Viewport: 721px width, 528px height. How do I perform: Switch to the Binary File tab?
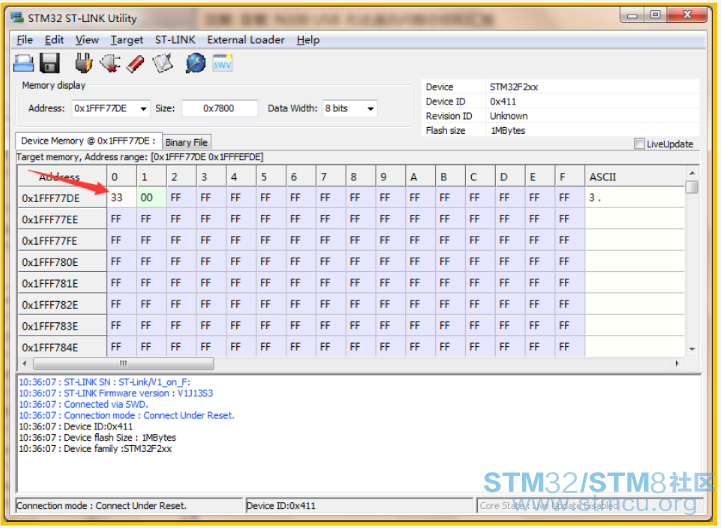click(186, 143)
